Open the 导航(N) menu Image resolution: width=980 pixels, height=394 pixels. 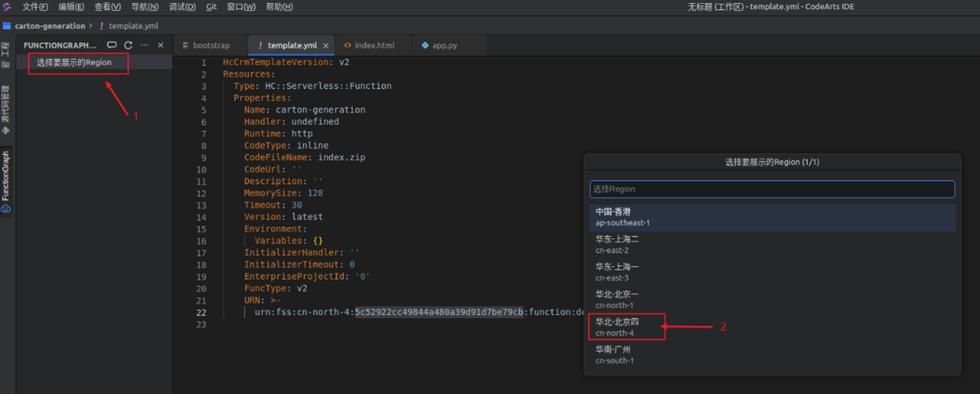coord(145,6)
